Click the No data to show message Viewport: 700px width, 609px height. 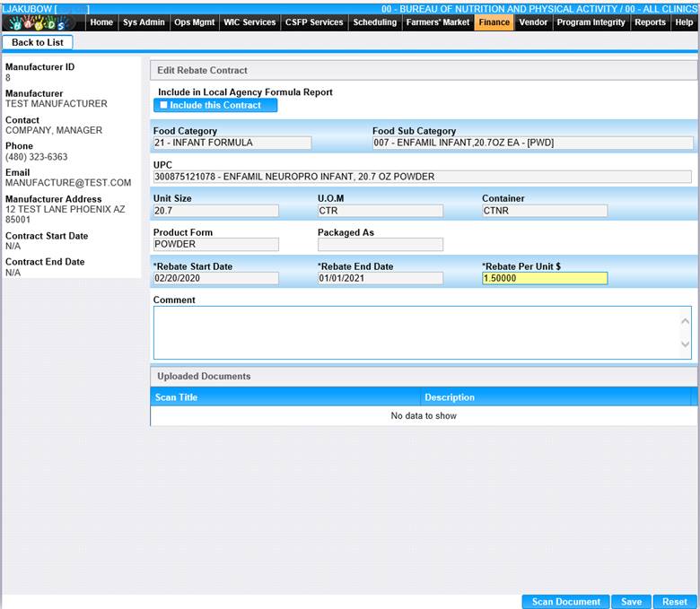[424, 416]
